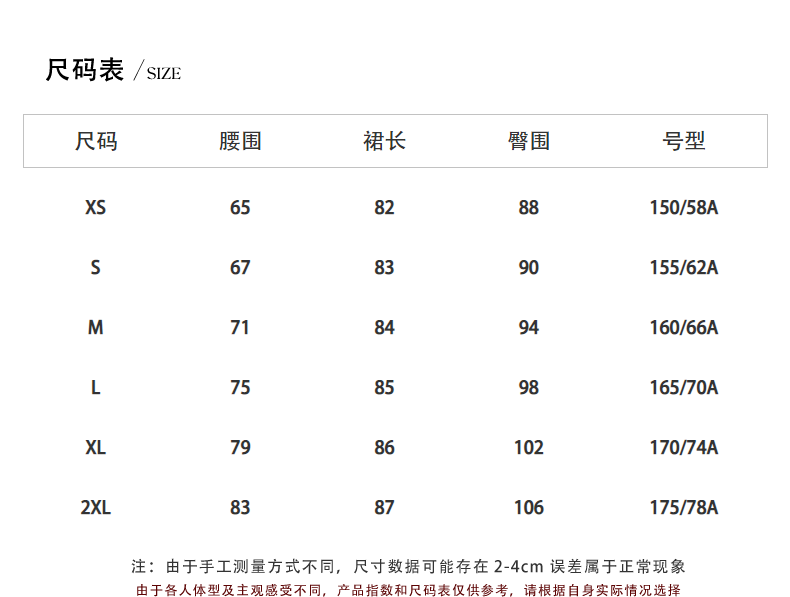
Task: Click the 尺码表 title heading
Action: [x=85, y=71]
